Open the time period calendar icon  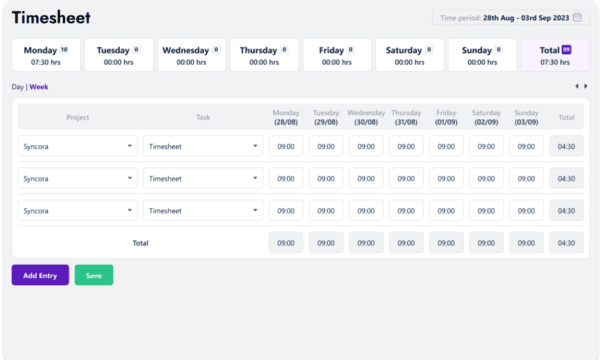577,18
